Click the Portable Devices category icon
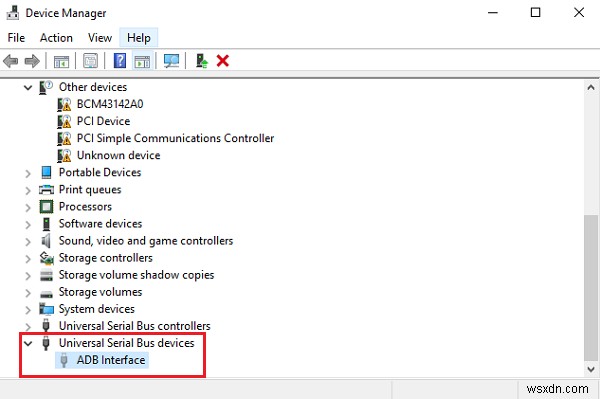 46,173
